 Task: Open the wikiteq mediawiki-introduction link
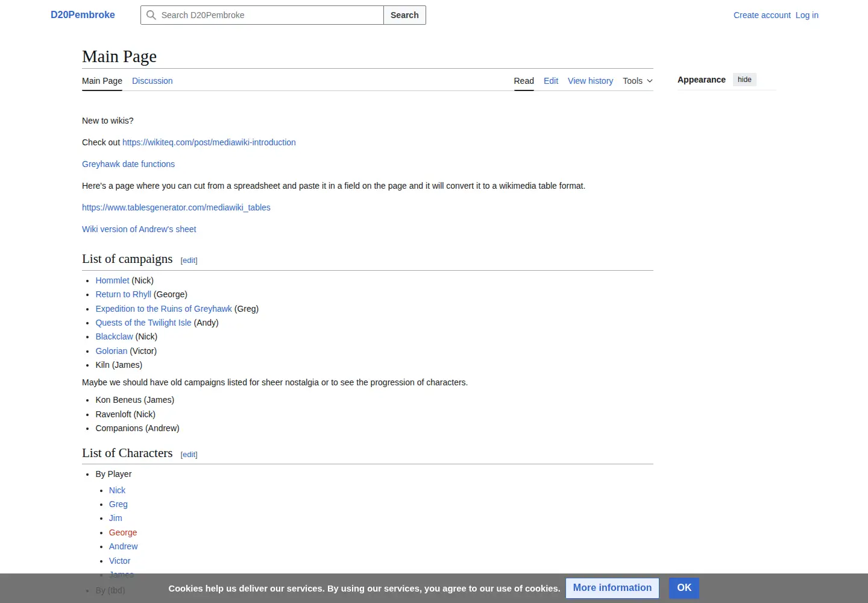(x=209, y=142)
